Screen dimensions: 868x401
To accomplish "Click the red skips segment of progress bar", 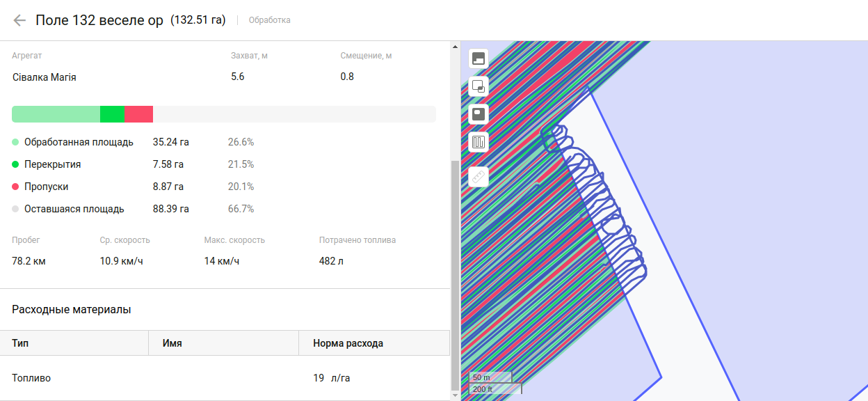I will pyautogui.click(x=139, y=114).
